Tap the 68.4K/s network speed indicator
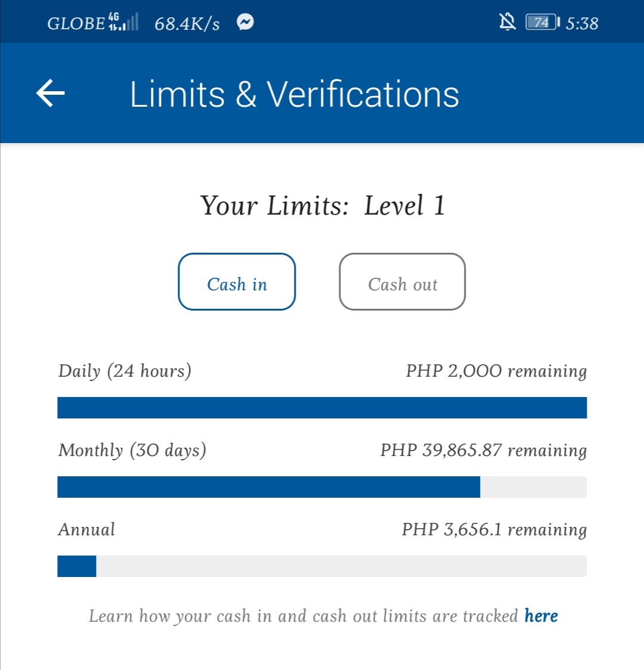The width and height of the screenshot is (644, 670). [x=187, y=24]
